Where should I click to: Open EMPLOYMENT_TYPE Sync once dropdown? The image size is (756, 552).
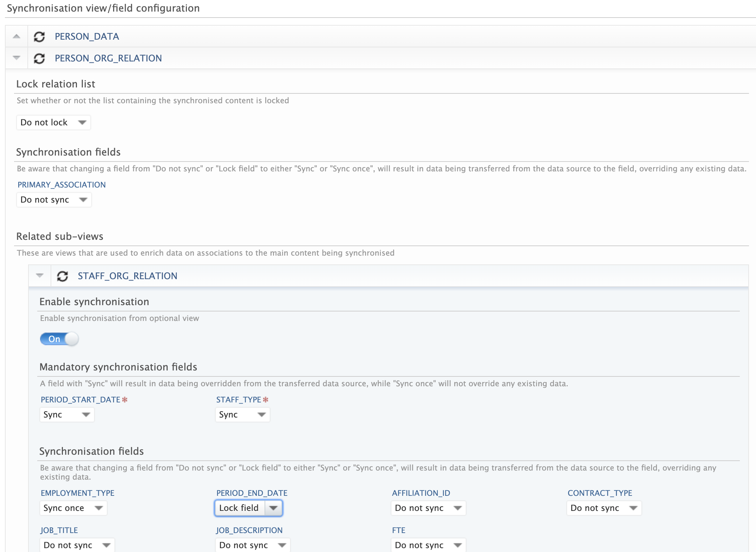pos(73,508)
